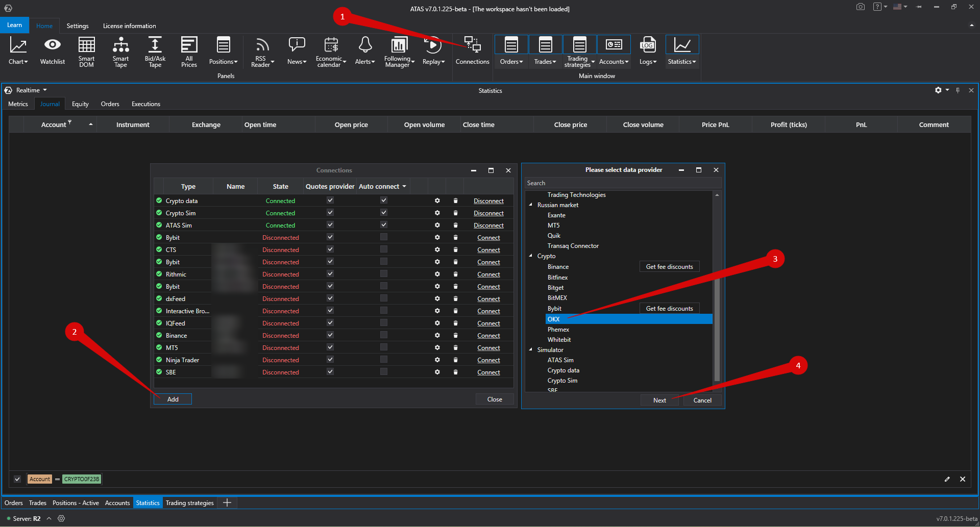
Task: Toggle the account filter enable checkbox
Action: tap(17, 479)
